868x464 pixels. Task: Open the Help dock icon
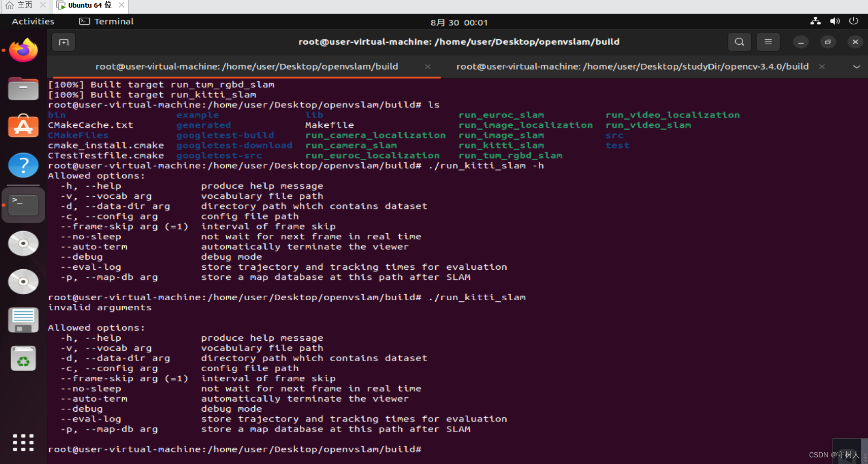pos(23,165)
